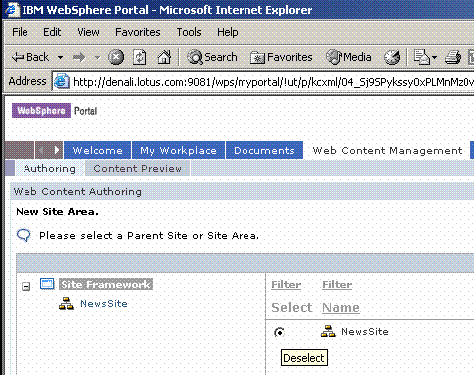Image resolution: width=474 pixels, height=375 pixels.
Task: Click the Forward arrow button
Action: [x=79, y=57]
